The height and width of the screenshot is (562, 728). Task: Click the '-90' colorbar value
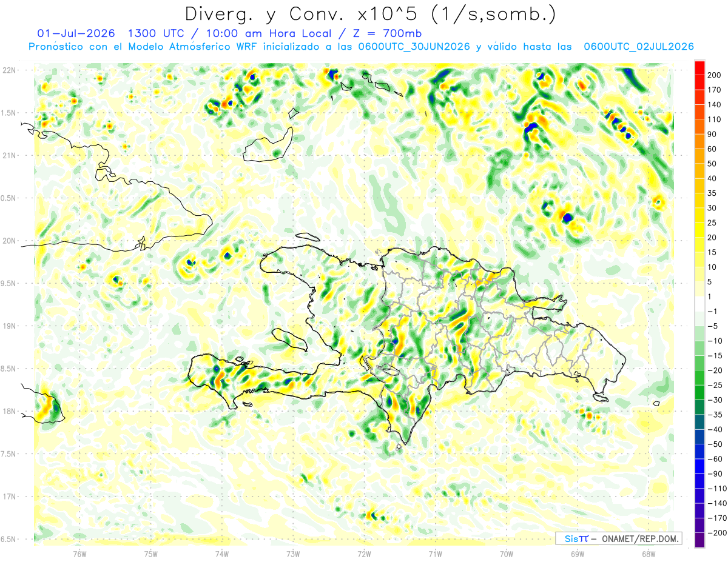pos(716,474)
